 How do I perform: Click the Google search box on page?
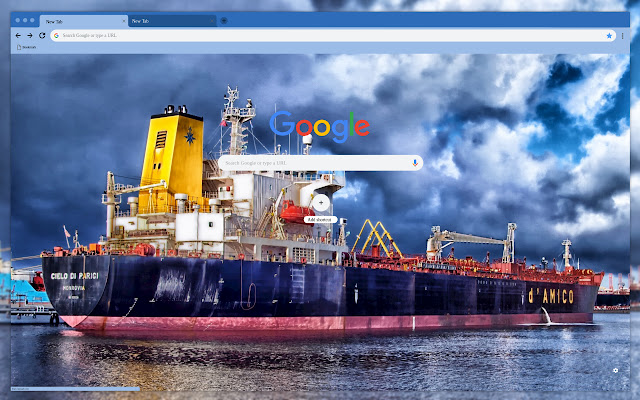point(320,163)
